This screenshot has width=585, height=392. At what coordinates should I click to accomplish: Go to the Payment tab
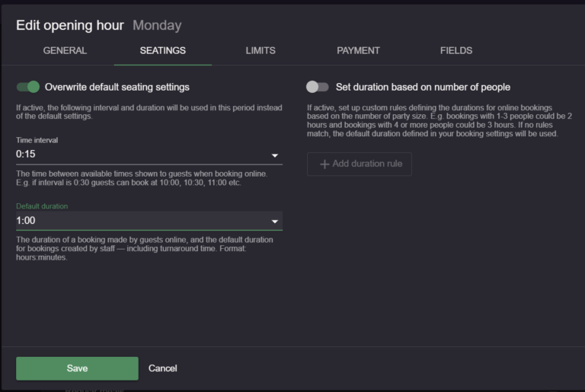[358, 51]
